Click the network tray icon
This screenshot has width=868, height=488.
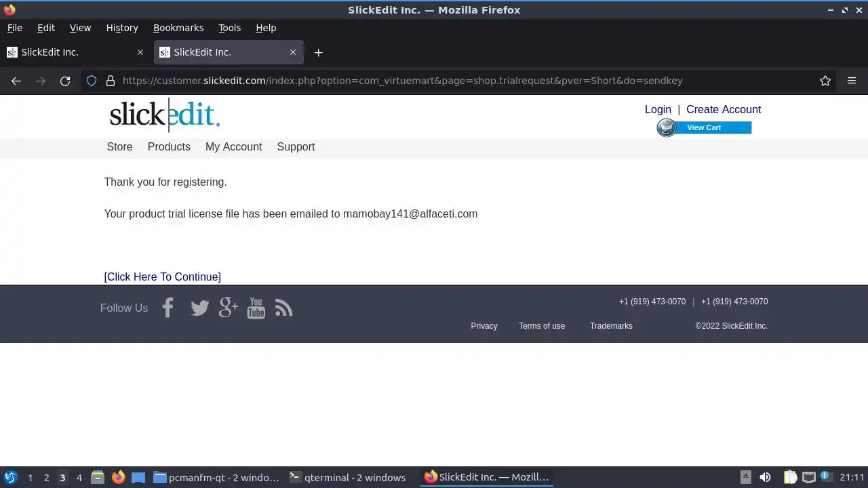[x=808, y=477]
